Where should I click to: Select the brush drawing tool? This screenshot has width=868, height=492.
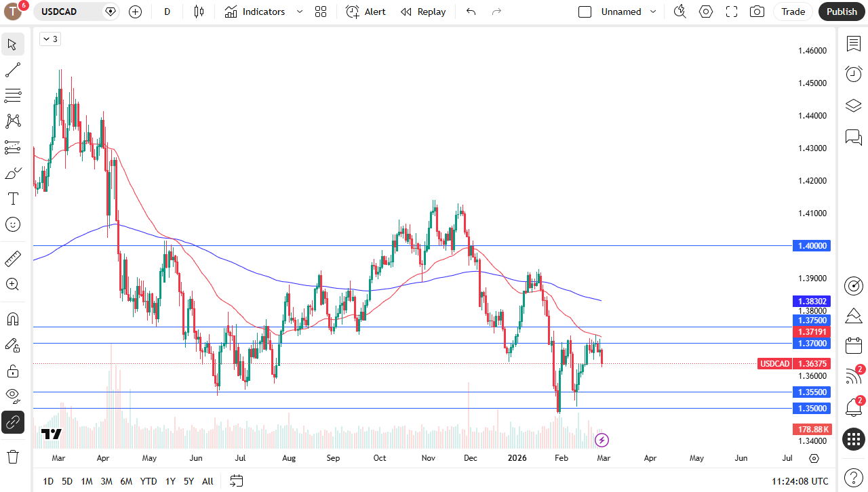[x=12, y=173]
